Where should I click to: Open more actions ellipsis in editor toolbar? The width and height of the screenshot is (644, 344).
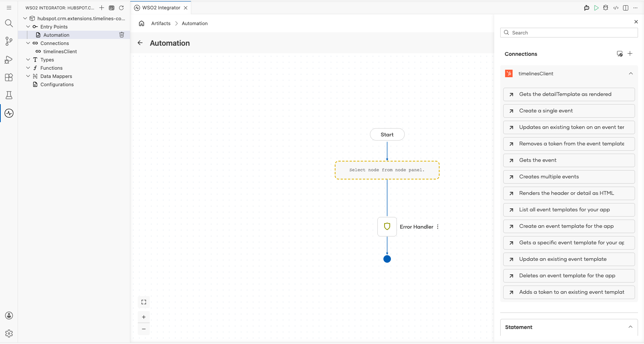(635, 7)
